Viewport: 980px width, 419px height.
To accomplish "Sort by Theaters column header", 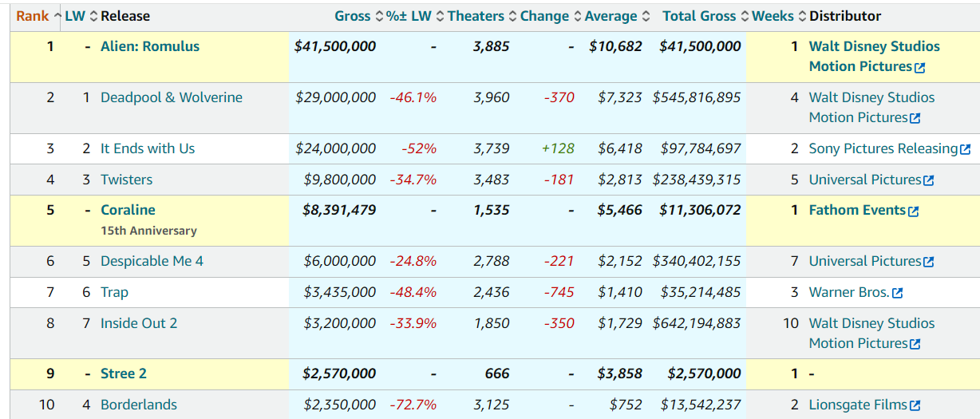I will (476, 16).
